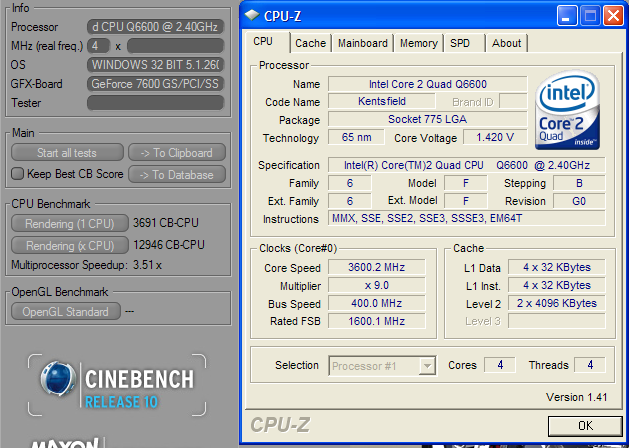Launch the OpenGL Standard benchmark
Image resolution: width=629 pixels, height=448 pixels.
tap(66, 311)
